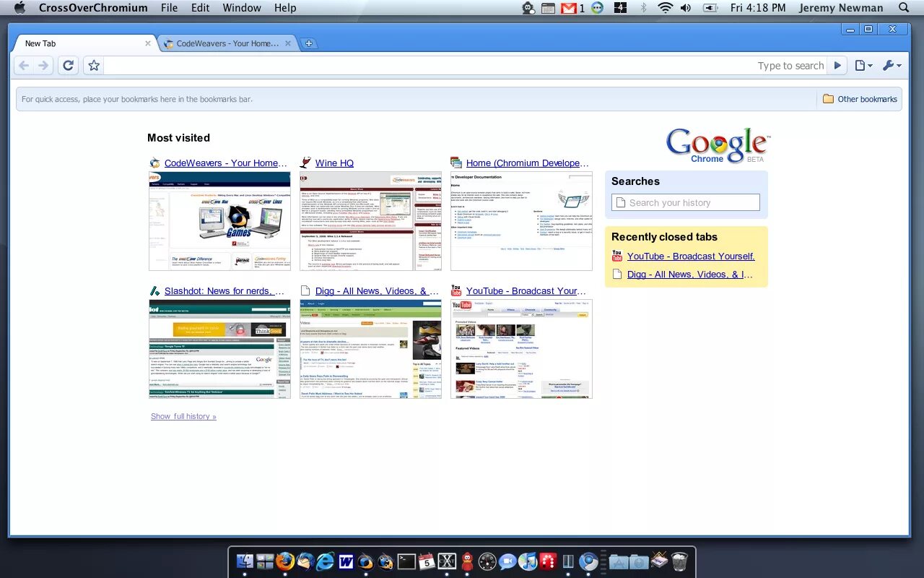Open the File menu
Viewport: 924px width, 578px height.
[170, 8]
